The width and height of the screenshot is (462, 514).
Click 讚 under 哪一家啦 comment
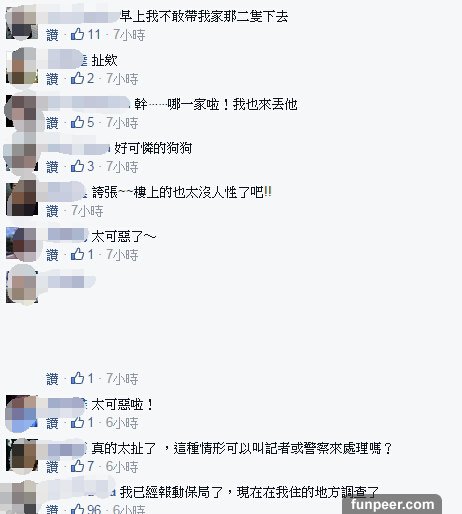pyautogui.click(x=52, y=123)
